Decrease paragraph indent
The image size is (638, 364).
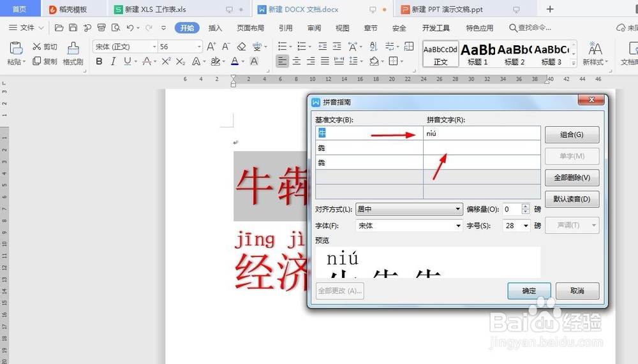(x=322, y=47)
